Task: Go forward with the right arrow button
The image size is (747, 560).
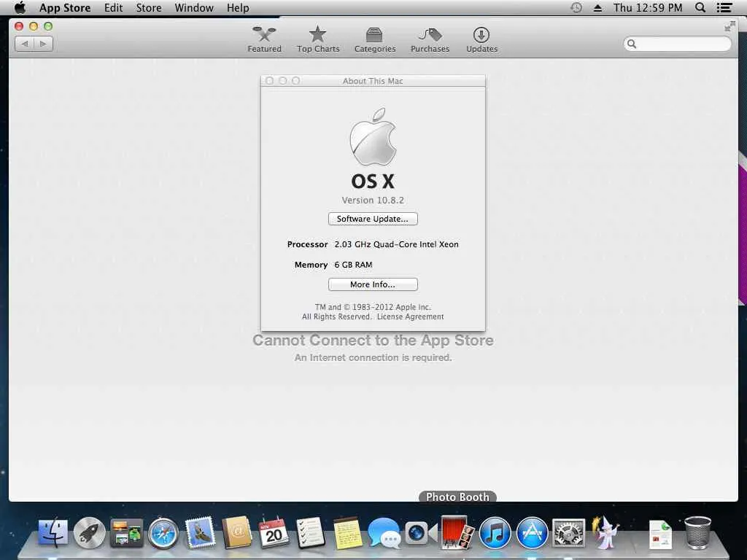Action: click(x=43, y=44)
